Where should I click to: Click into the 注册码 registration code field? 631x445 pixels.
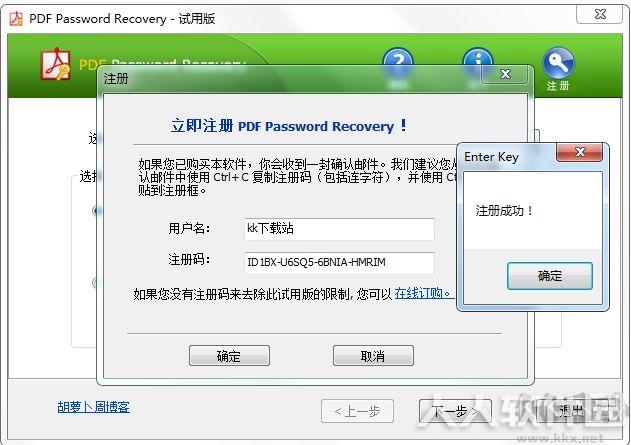point(339,263)
